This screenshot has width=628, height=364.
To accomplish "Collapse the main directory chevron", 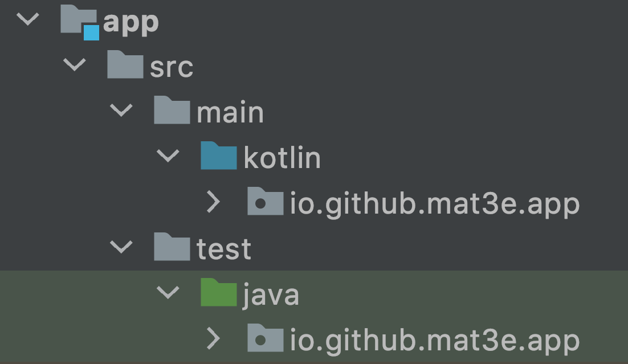I will click(121, 111).
